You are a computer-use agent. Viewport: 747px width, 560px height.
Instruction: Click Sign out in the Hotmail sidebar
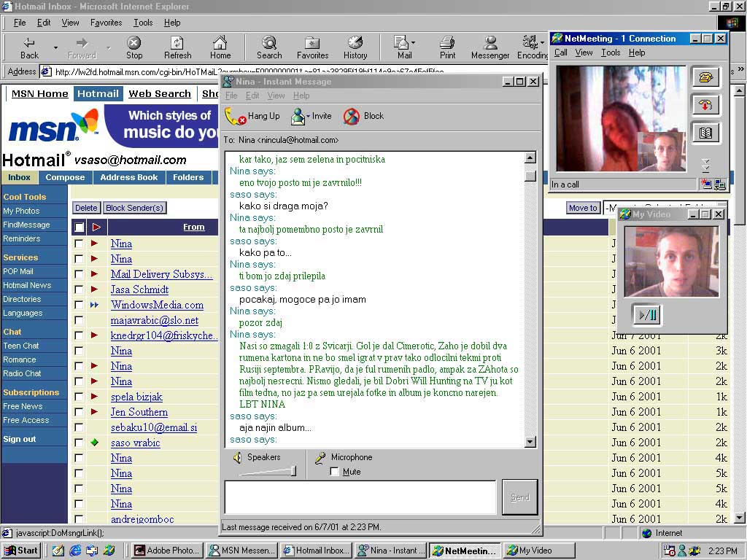pyautogui.click(x=20, y=439)
